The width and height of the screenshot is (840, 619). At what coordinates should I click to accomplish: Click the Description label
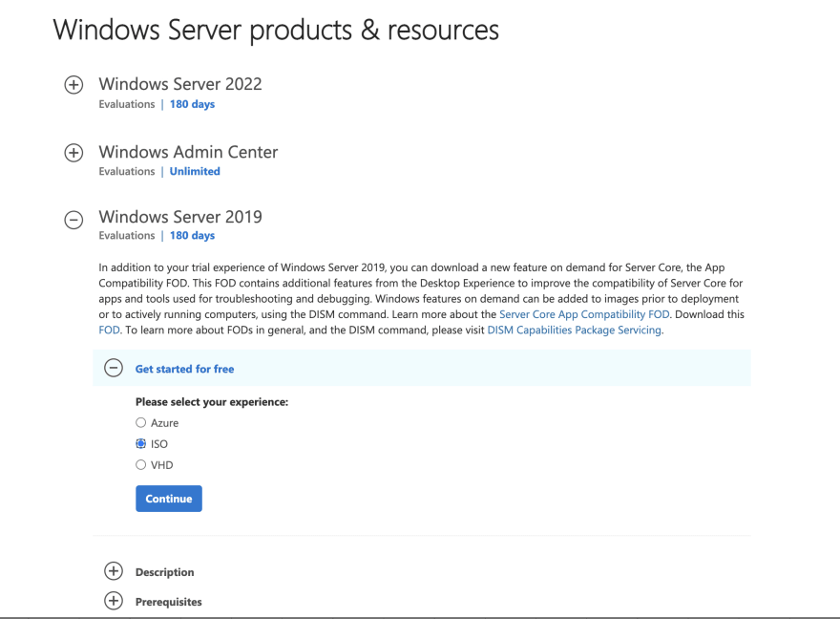(x=164, y=572)
